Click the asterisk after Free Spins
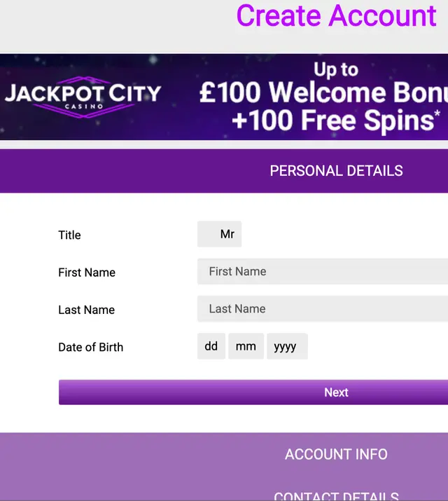 coord(437,114)
